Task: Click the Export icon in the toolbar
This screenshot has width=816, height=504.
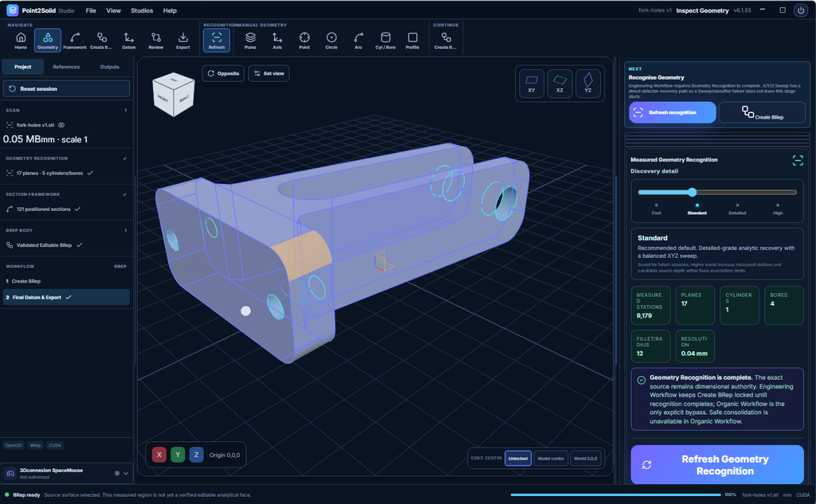Action: tap(182, 41)
